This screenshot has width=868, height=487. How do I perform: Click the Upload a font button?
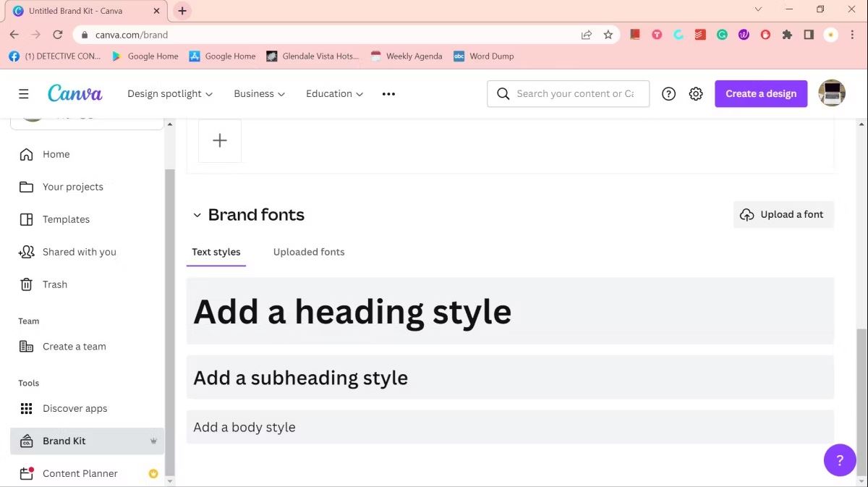(x=783, y=215)
